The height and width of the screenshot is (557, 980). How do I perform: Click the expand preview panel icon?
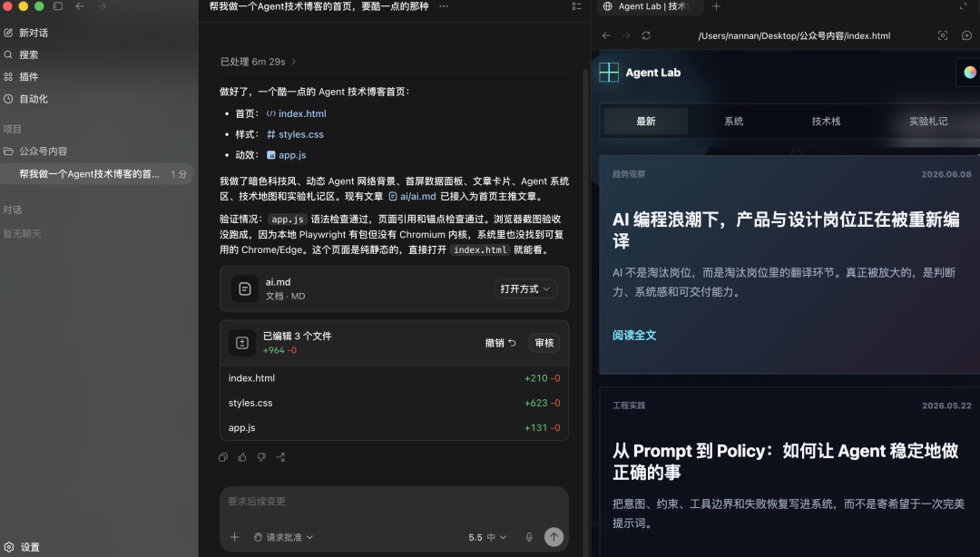tap(963, 6)
